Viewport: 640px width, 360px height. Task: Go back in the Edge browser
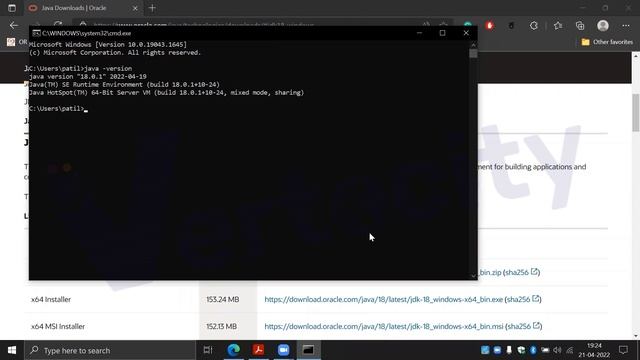14,25
